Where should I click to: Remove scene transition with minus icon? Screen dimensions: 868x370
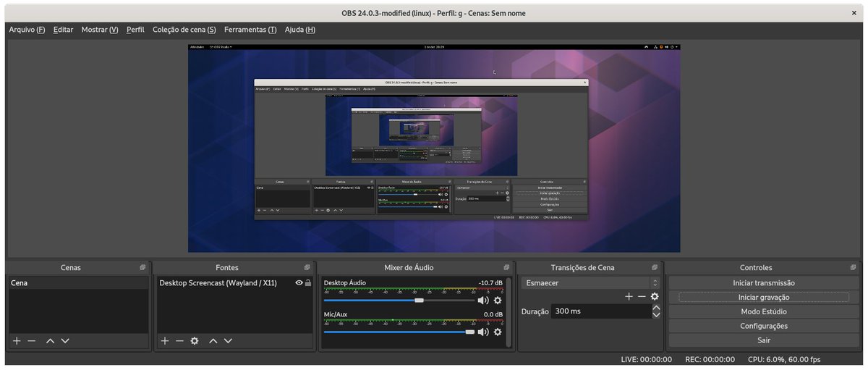[x=642, y=296]
